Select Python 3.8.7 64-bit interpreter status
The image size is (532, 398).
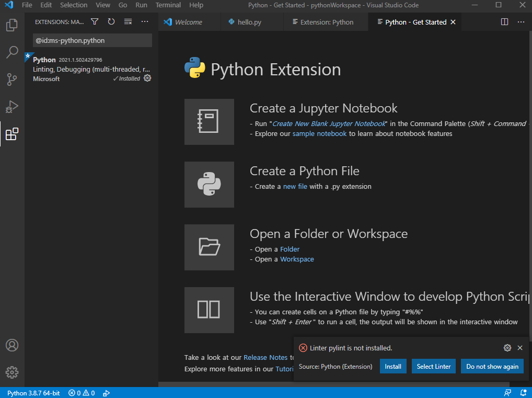pyautogui.click(x=33, y=393)
